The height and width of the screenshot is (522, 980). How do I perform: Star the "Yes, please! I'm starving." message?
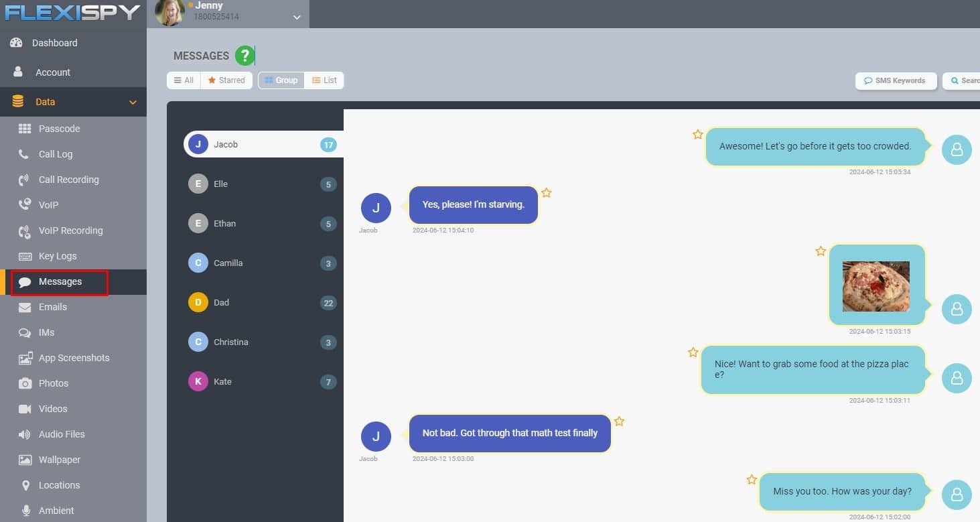pos(547,193)
